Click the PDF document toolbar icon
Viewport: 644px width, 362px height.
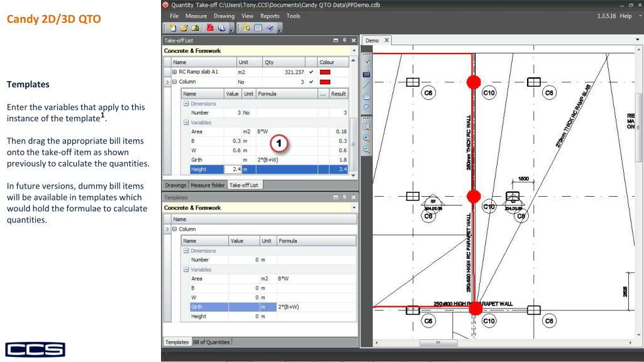click(x=210, y=28)
